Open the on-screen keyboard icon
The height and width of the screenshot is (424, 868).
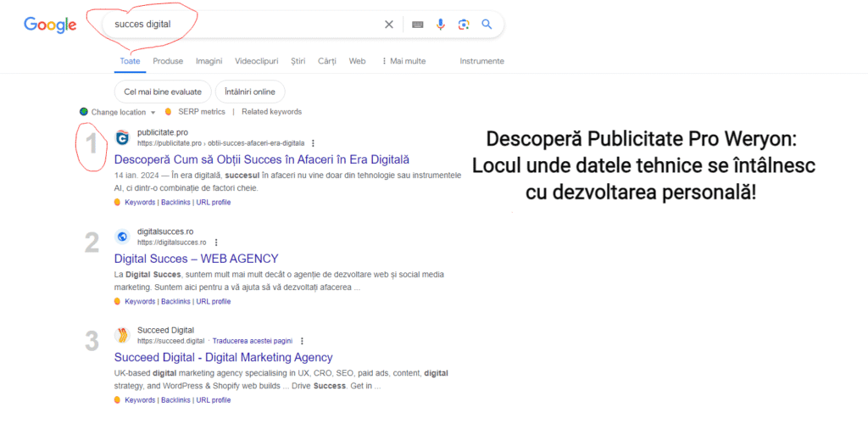pos(418,25)
